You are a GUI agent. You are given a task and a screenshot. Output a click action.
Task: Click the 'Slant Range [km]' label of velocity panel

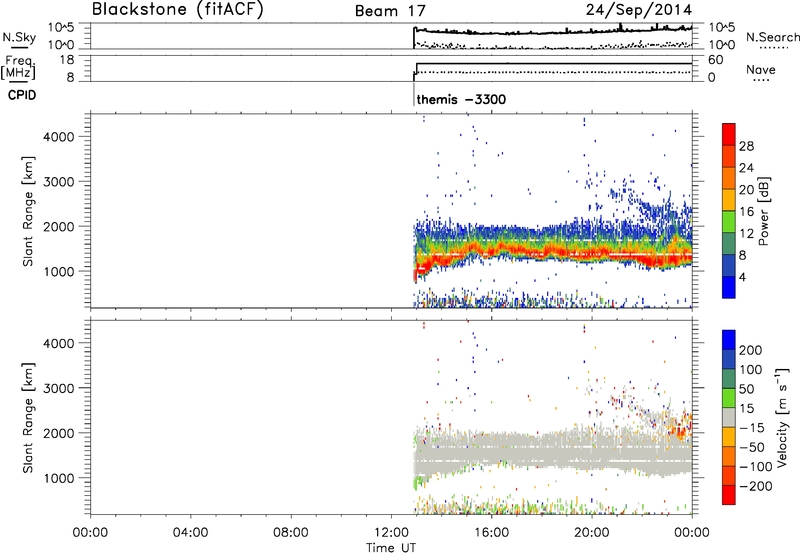click(x=28, y=418)
